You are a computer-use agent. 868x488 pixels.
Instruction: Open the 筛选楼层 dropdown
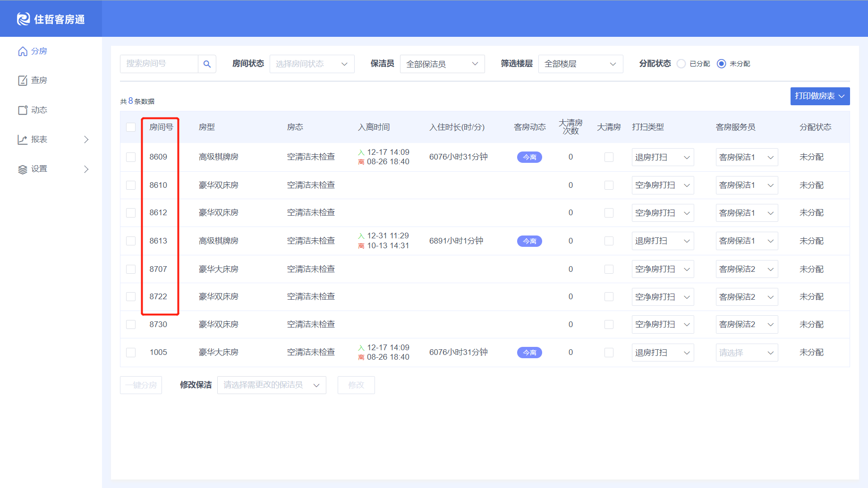tap(581, 64)
